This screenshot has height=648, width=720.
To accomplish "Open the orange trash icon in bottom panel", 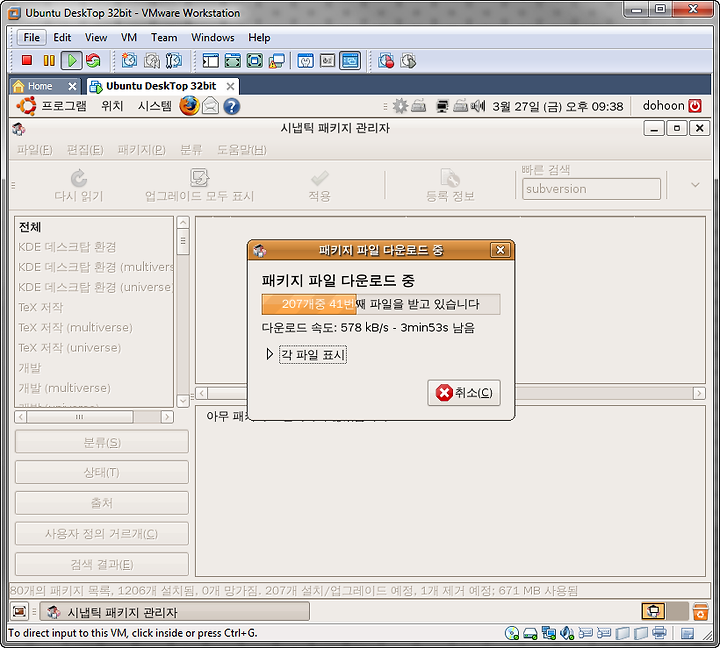I will pos(700,612).
